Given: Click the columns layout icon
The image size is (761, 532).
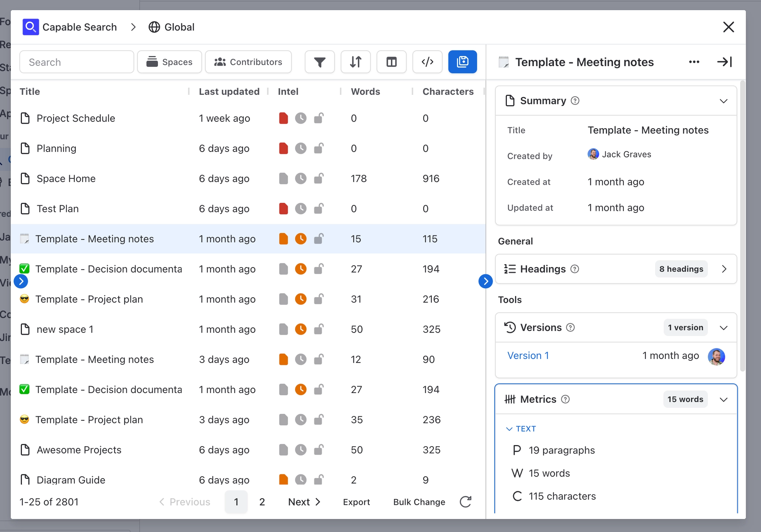Looking at the screenshot, I should [x=391, y=62].
